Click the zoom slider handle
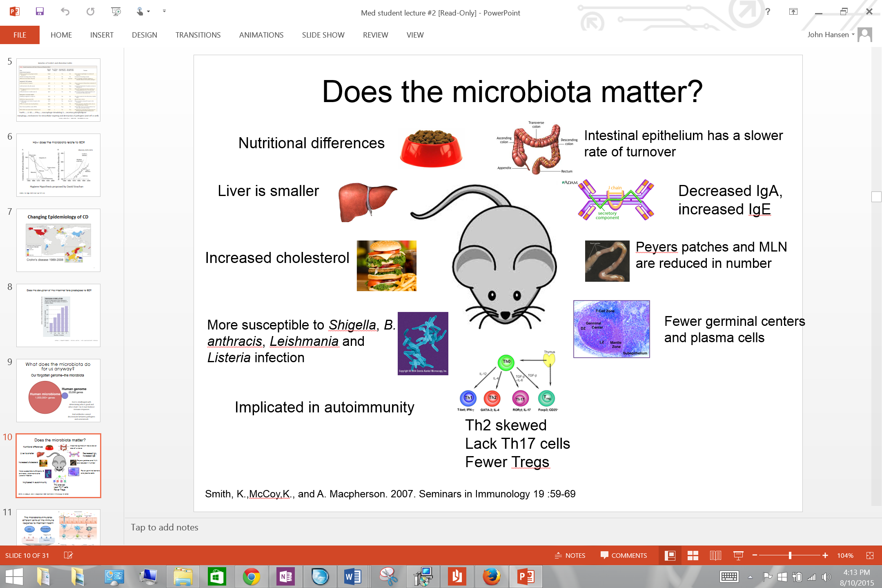 click(790, 555)
